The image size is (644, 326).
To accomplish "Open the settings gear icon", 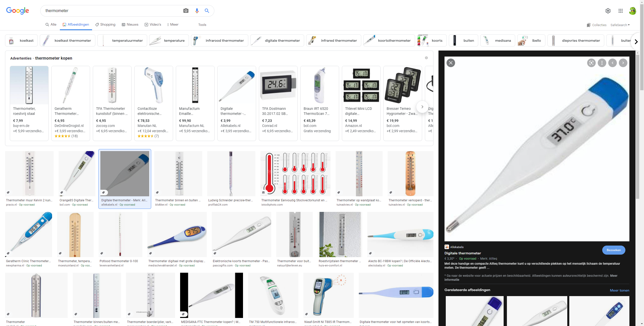I will click(x=608, y=11).
